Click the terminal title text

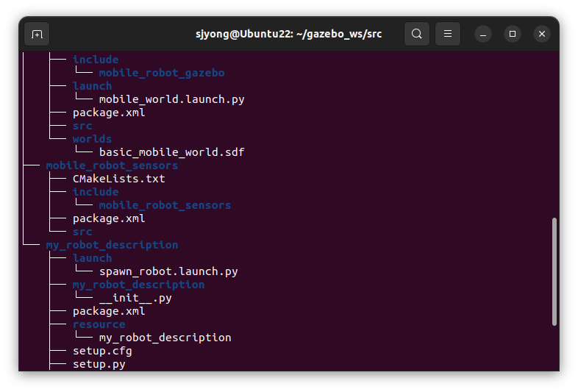tap(288, 34)
